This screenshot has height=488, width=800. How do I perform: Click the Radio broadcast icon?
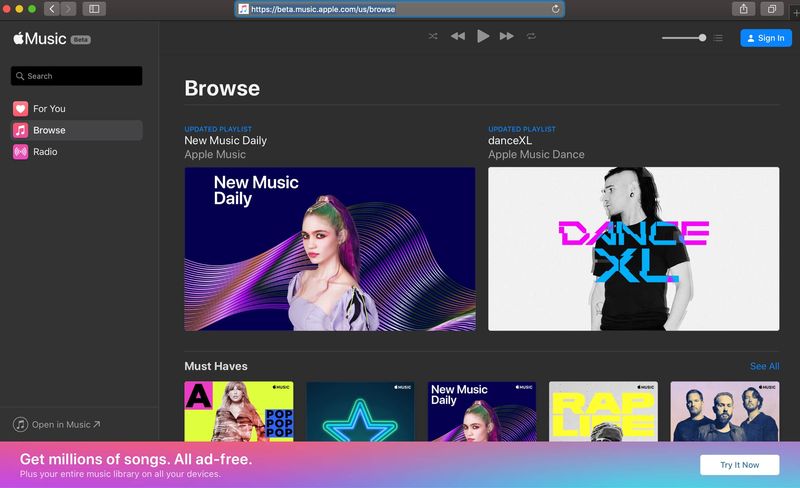20,152
